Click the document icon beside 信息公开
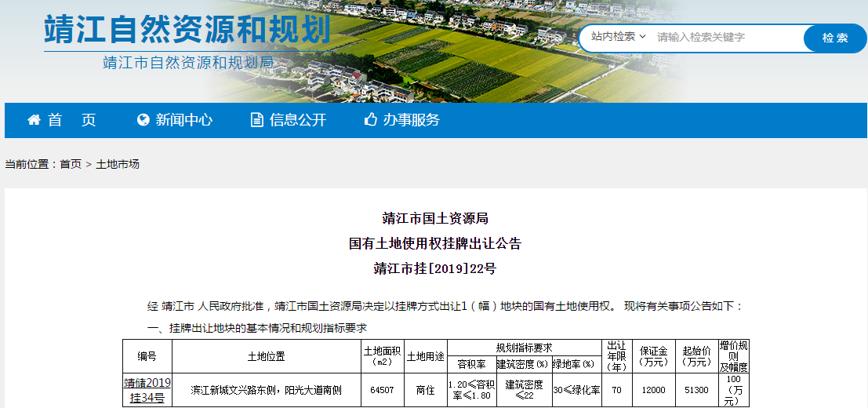The width and height of the screenshot is (868, 408). tap(257, 119)
